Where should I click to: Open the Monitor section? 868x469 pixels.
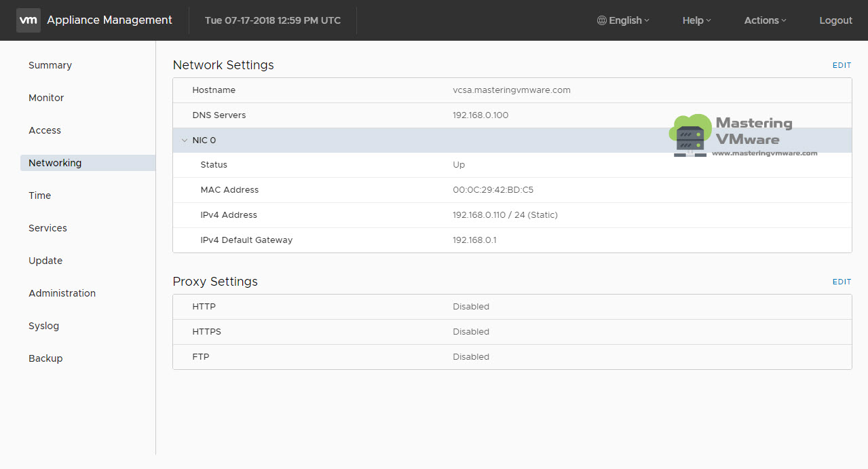coord(45,98)
